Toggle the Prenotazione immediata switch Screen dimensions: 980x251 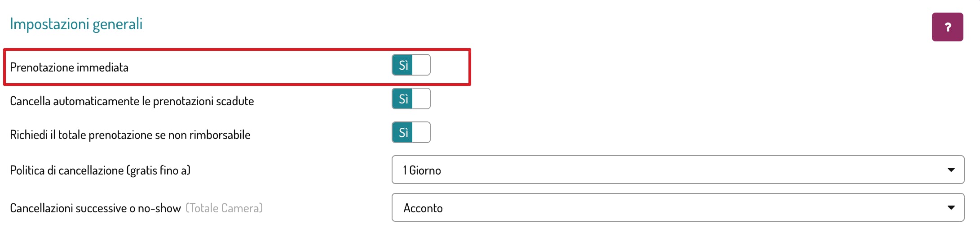coord(411,65)
